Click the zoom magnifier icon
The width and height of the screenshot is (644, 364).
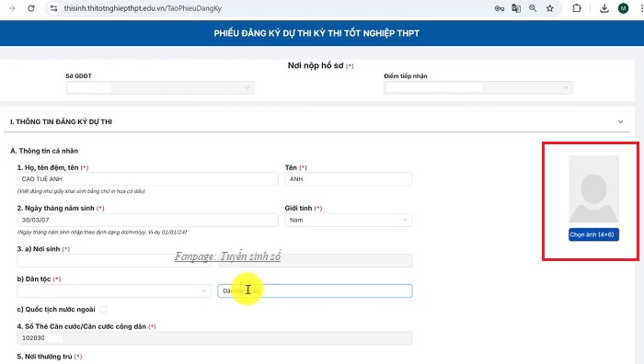[533, 8]
